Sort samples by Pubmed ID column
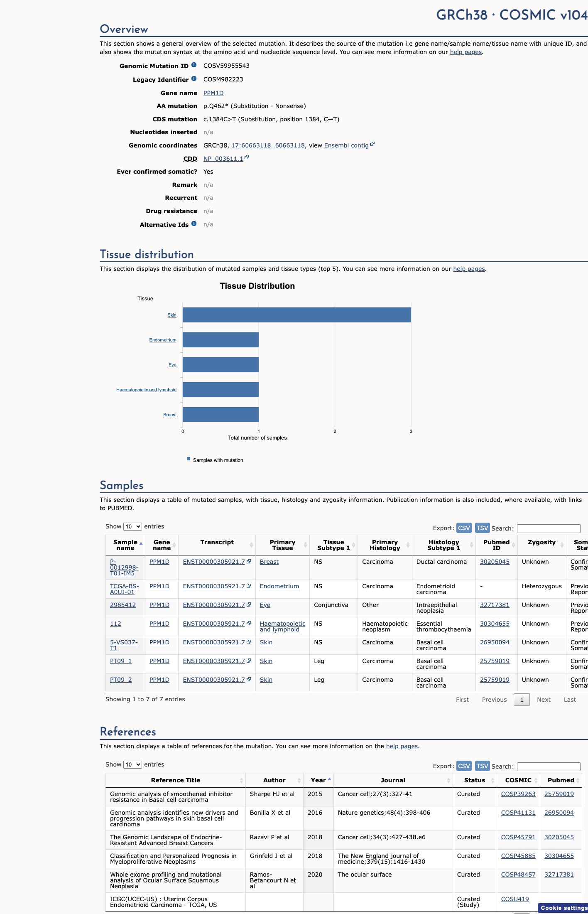 click(x=496, y=545)
